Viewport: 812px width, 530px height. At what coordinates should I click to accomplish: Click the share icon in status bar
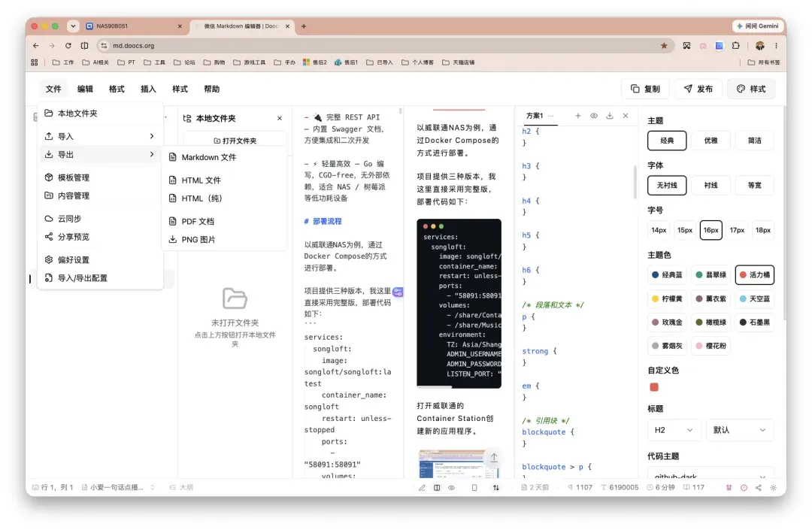(758, 488)
